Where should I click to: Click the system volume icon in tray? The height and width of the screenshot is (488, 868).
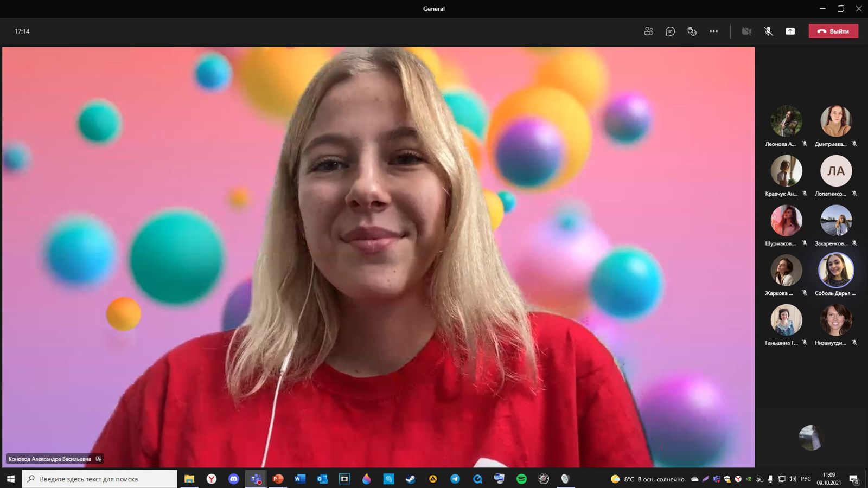click(x=792, y=479)
